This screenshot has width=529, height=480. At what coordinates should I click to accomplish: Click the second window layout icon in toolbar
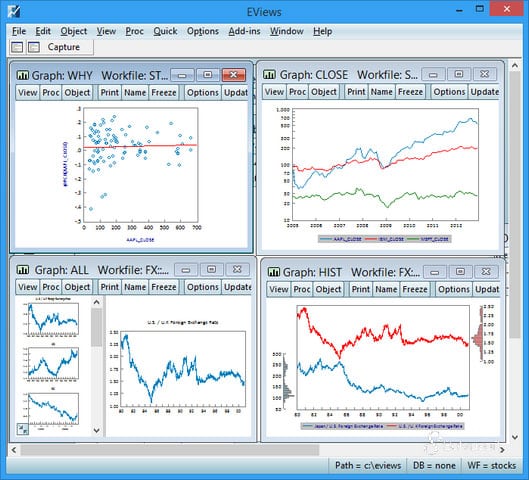tap(33, 47)
